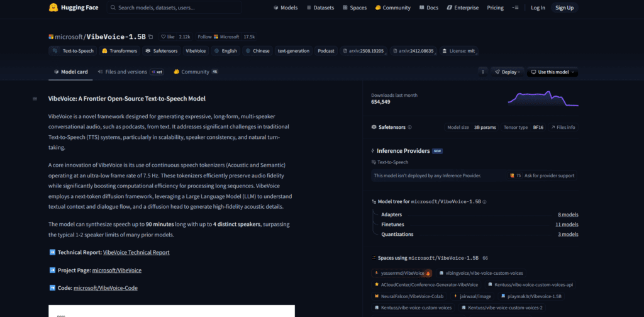Screen dimensions: 644x317
Task: Open playmak3r/Vibevoice-1.5B space
Action: [x=531, y=296]
